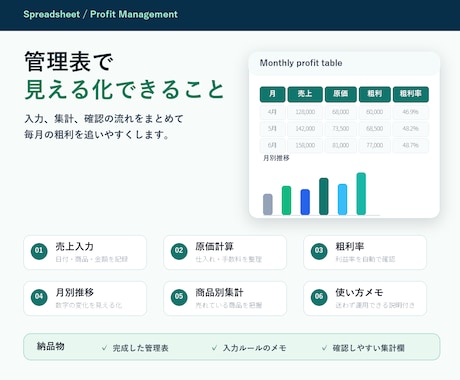Viewport: 460px width, 380px height.
Task: Click the 4月 row cell
Action: (x=272, y=112)
